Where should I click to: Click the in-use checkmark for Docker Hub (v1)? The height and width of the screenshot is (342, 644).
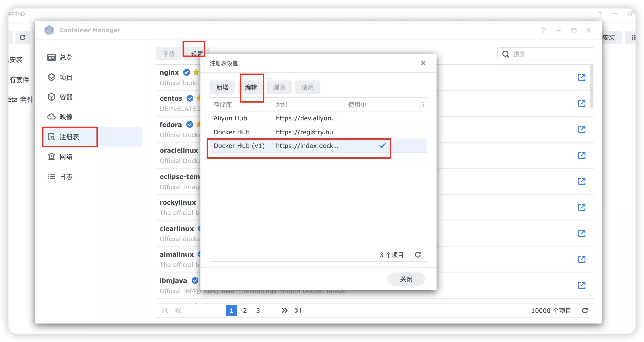(382, 146)
